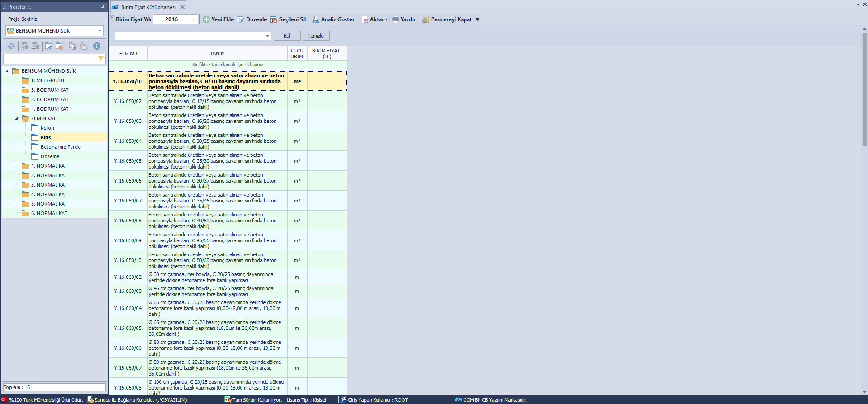This screenshot has width=868, height=404.
Task: Click Yeni Ekle add button
Action: (x=218, y=19)
